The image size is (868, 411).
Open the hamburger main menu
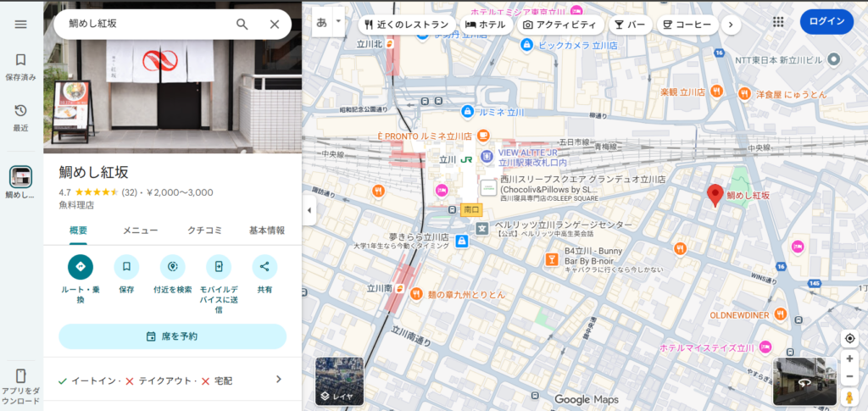pos(21,24)
